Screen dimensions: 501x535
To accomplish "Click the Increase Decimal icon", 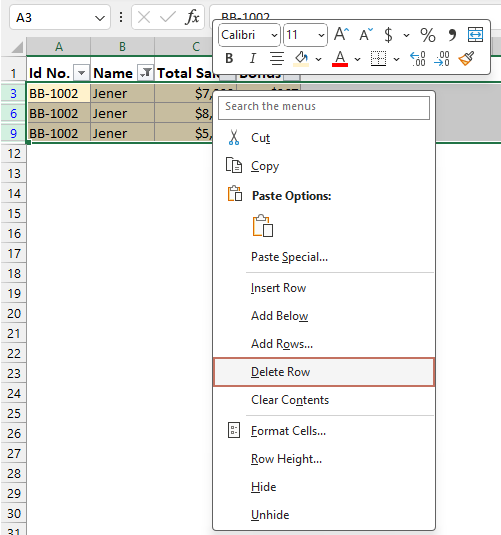I will tap(417, 59).
